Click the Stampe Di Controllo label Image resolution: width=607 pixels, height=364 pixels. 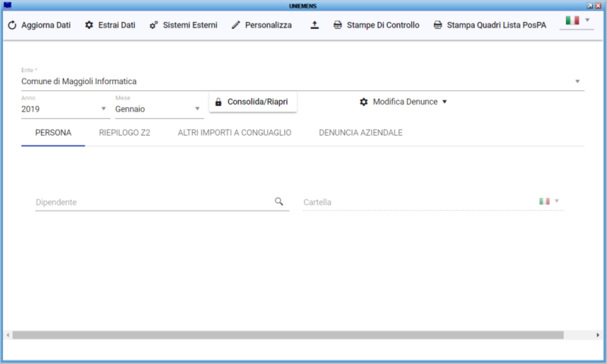point(383,25)
